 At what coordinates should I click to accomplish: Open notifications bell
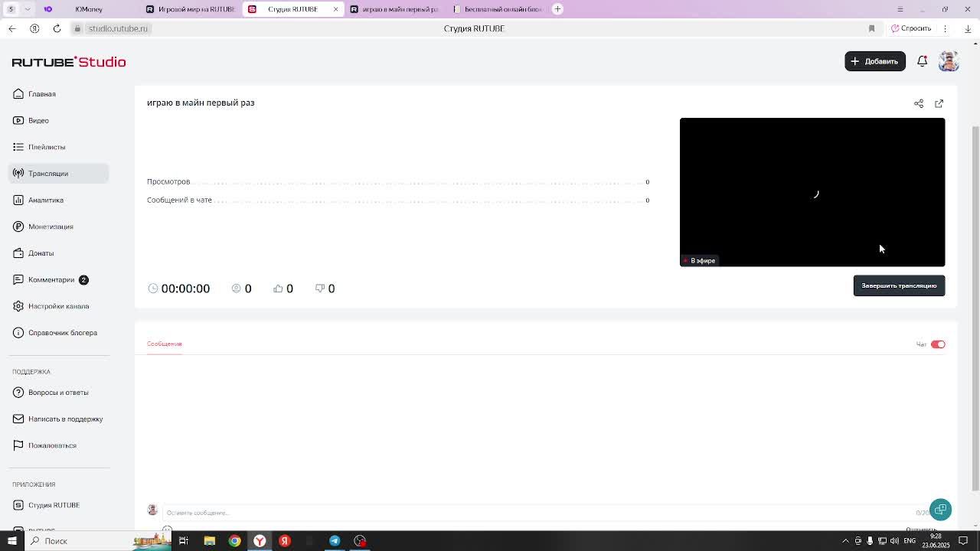[x=923, y=61]
